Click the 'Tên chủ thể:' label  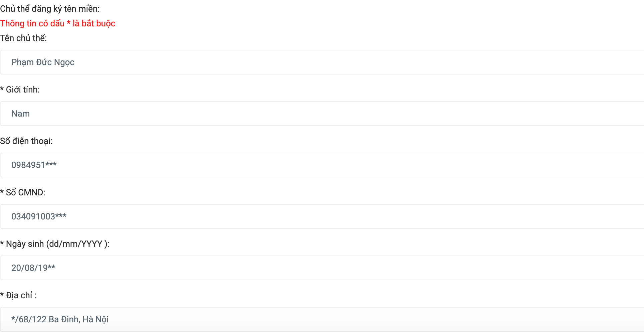pyautogui.click(x=23, y=38)
